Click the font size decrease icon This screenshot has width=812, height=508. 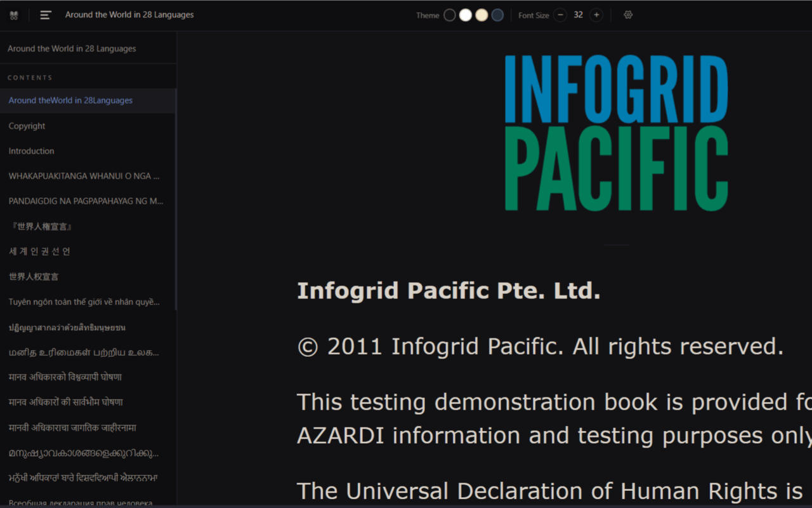560,15
